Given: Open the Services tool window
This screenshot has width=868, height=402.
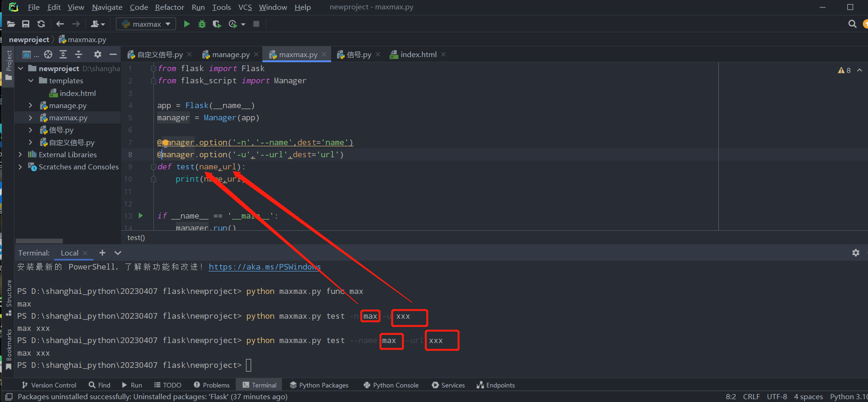Looking at the screenshot, I should [x=448, y=385].
